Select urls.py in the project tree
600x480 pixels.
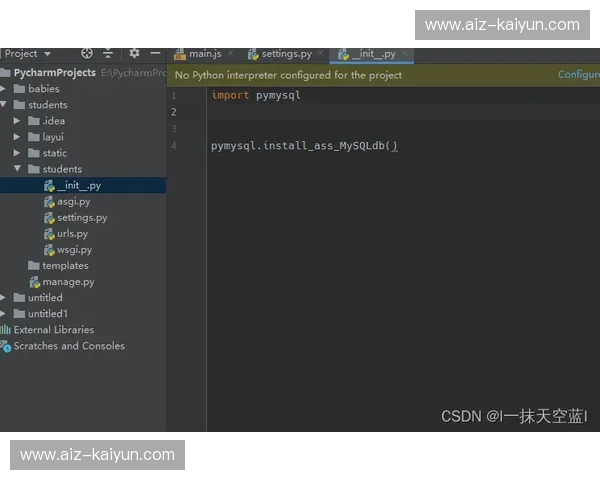72,233
